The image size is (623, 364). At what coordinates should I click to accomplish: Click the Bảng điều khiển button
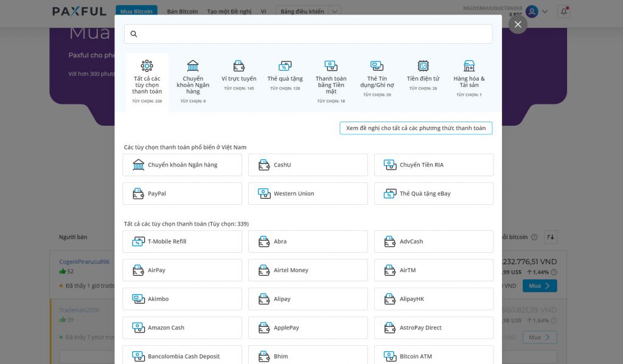coord(302,12)
